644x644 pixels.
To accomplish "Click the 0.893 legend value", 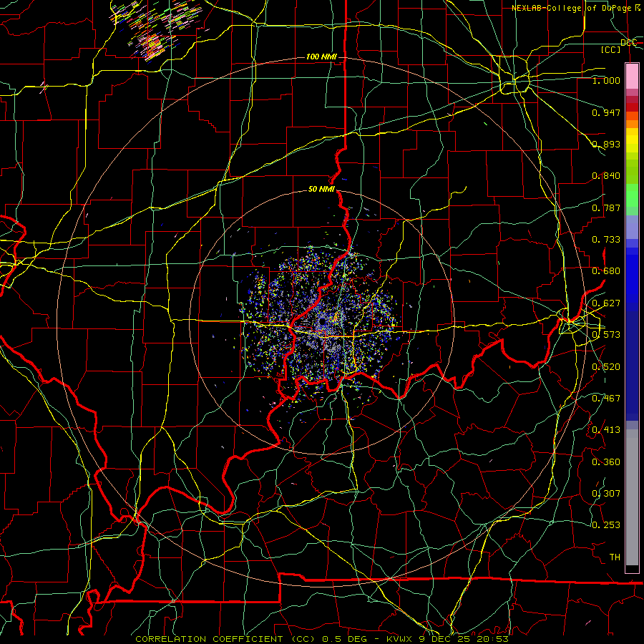I will tap(606, 144).
